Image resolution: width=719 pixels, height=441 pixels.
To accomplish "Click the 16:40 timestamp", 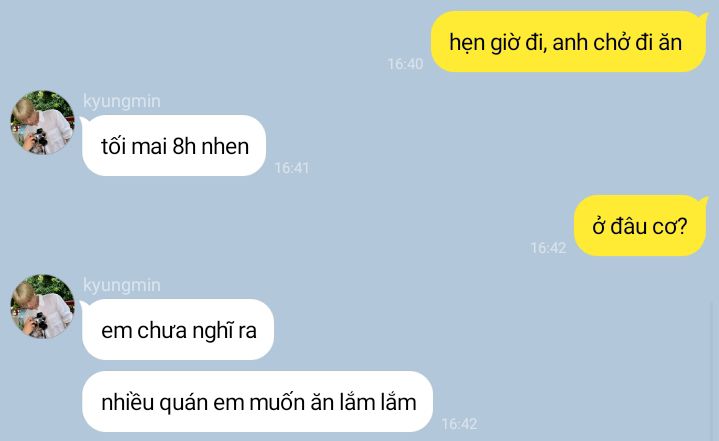I will [x=405, y=64].
